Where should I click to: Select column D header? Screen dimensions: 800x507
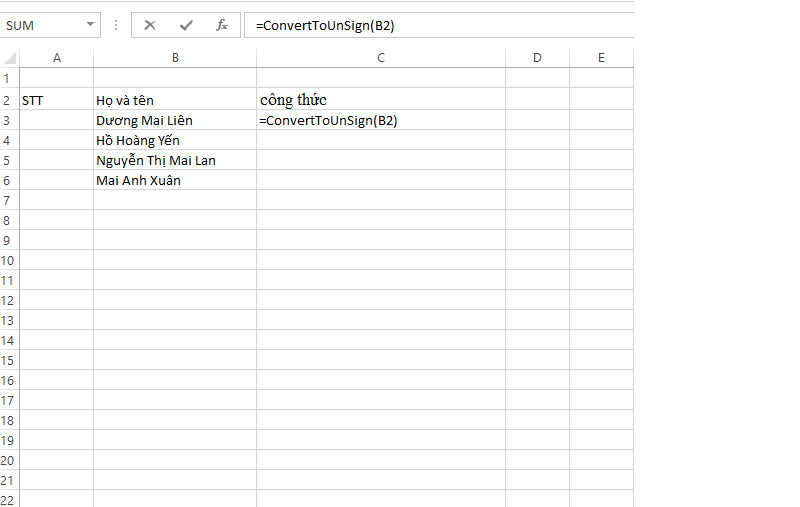pyautogui.click(x=537, y=58)
